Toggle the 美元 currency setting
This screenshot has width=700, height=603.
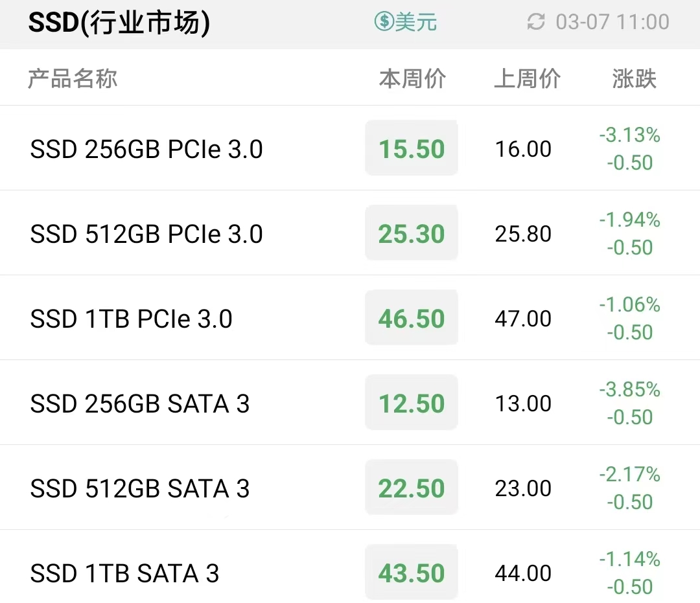405,21
